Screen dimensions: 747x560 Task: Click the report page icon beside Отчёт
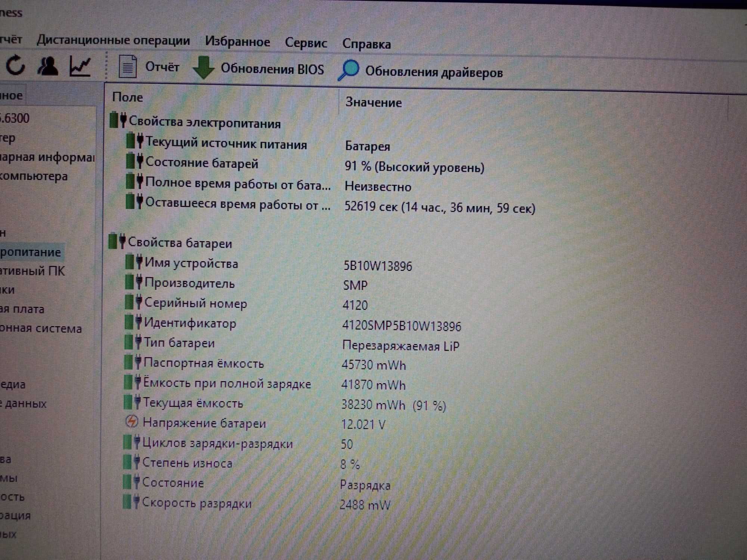coord(127,66)
